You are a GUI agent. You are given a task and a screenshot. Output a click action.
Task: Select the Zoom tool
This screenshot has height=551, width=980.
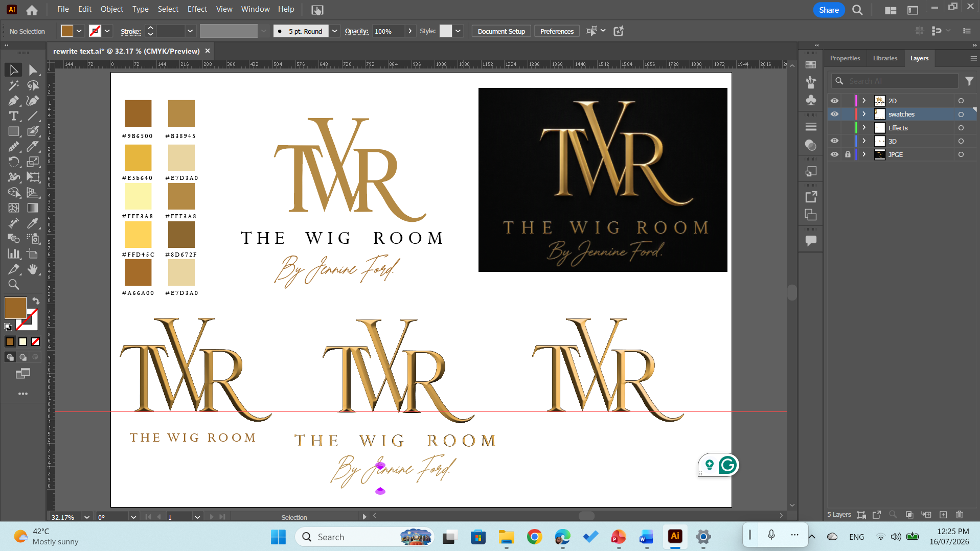13,285
